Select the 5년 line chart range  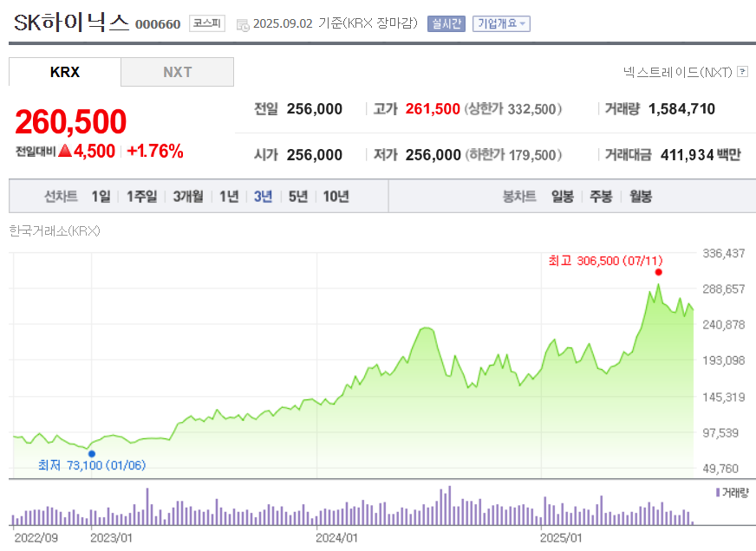(x=298, y=196)
